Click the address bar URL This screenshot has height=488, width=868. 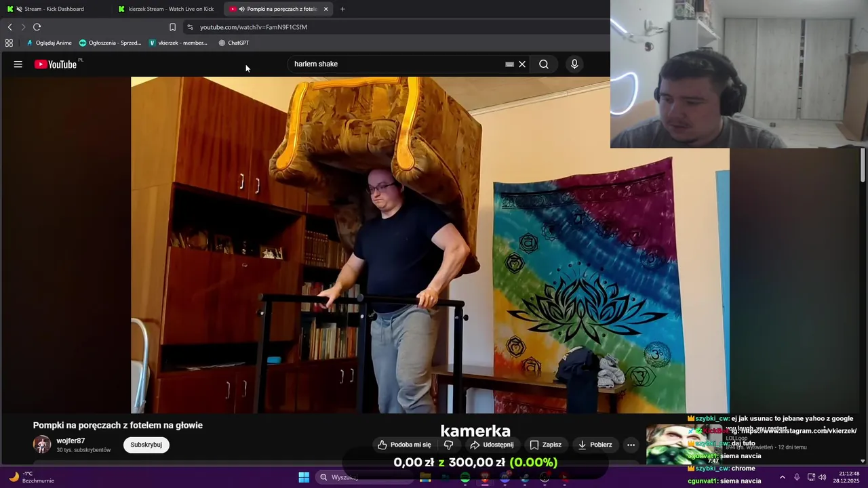(x=254, y=27)
